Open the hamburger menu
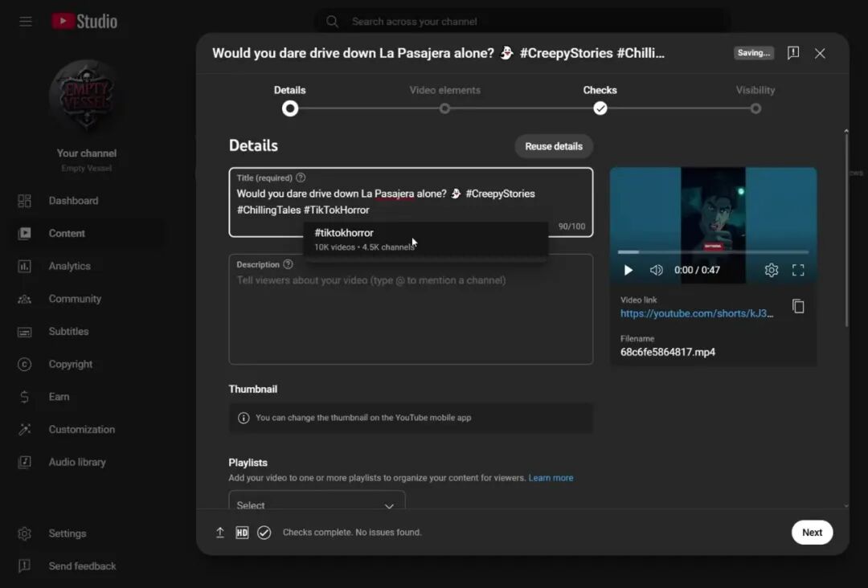The width and height of the screenshot is (868, 588). [x=26, y=22]
